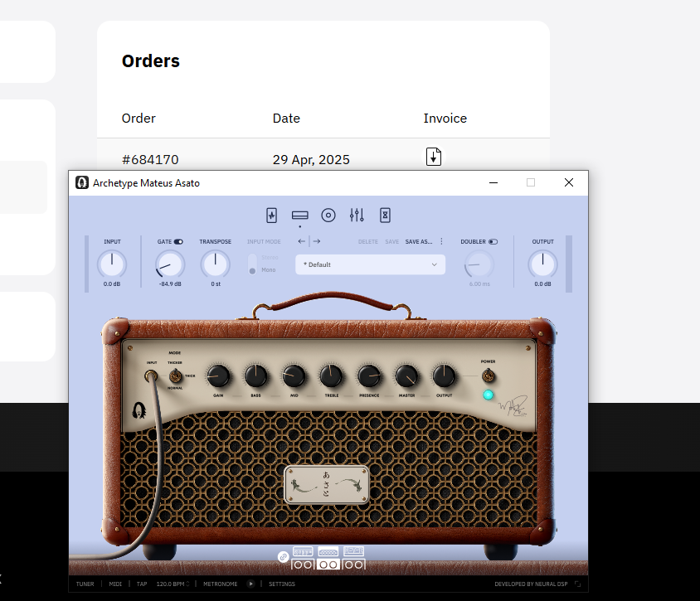Flip the amp POWER toggle switch
This screenshot has width=700, height=601.
(x=489, y=376)
